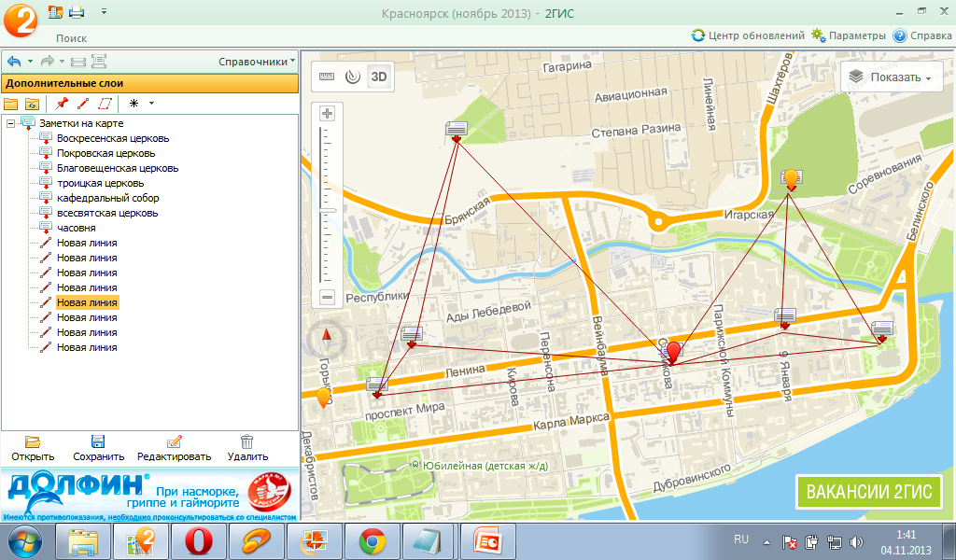Image resolution: width=956 pixels, height=560 pixels.
Task: Open PowerPoint from the taskbar
Action: pos(487,541)
